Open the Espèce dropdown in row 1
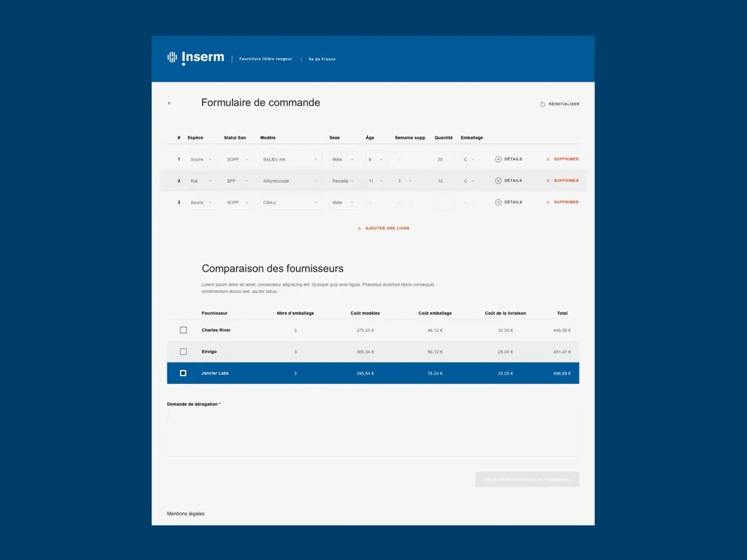This screenshot has height=560, width=747. tap(201, 160)
